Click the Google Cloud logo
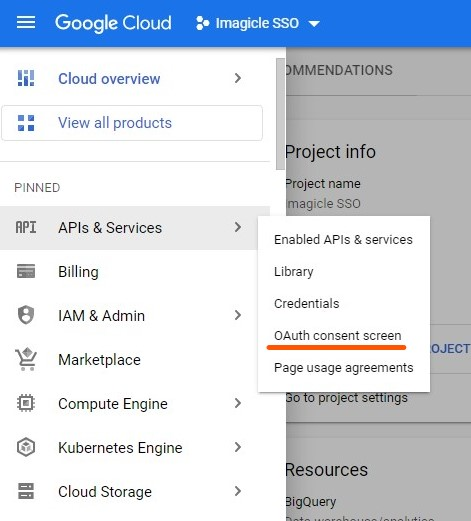The height and width of the screenshot is (521, 471). click(113, 23)
